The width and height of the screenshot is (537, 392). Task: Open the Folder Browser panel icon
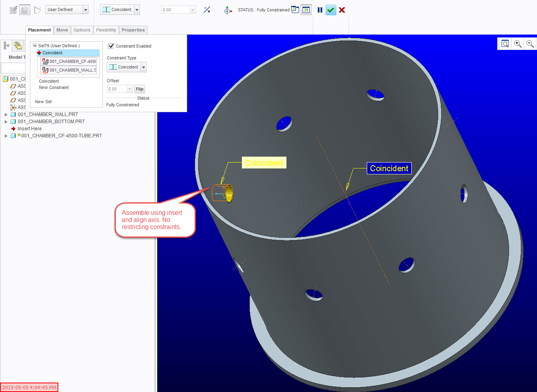[x=18, y=46]
